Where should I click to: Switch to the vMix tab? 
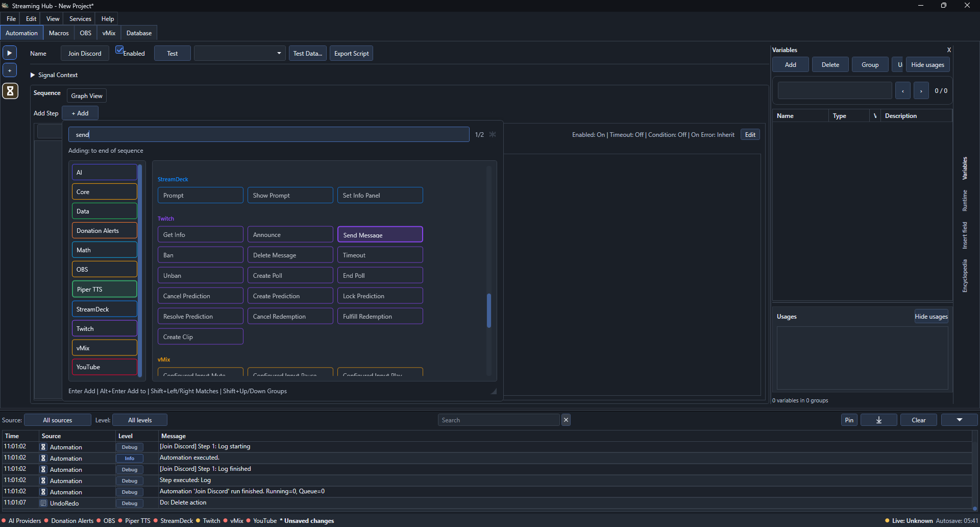pos(109,33)
